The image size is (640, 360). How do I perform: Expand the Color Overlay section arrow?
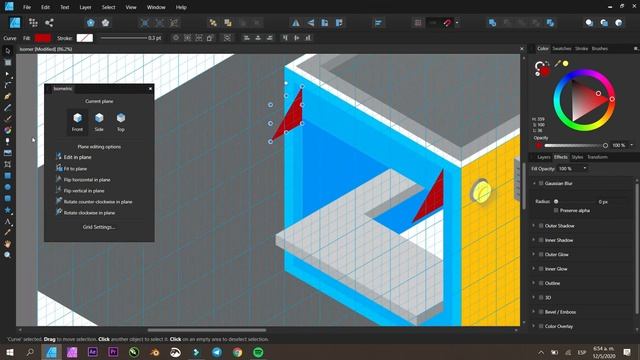pos(533,326)
